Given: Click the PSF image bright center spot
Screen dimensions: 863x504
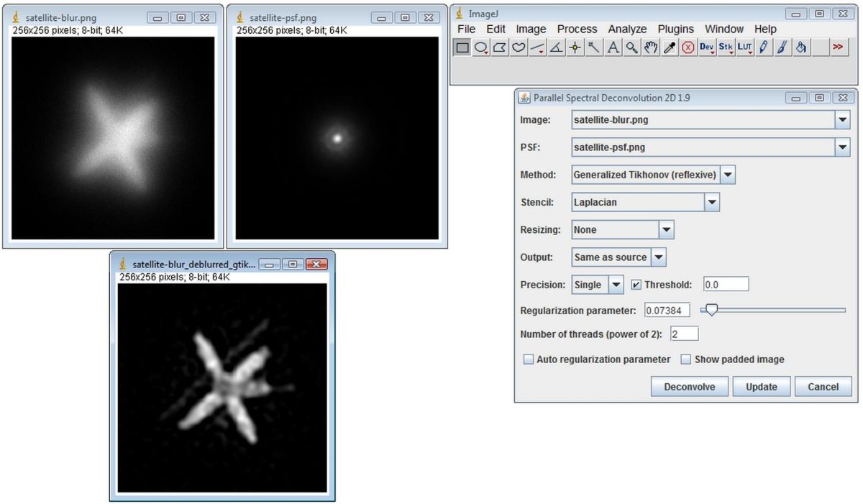Looking at the screenshot, I should [x=337, y=137].
